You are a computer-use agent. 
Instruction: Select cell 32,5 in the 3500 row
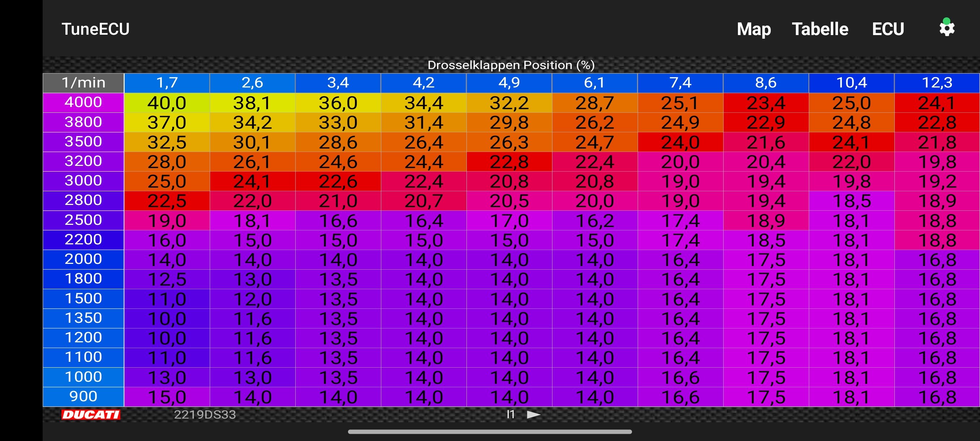167,142
